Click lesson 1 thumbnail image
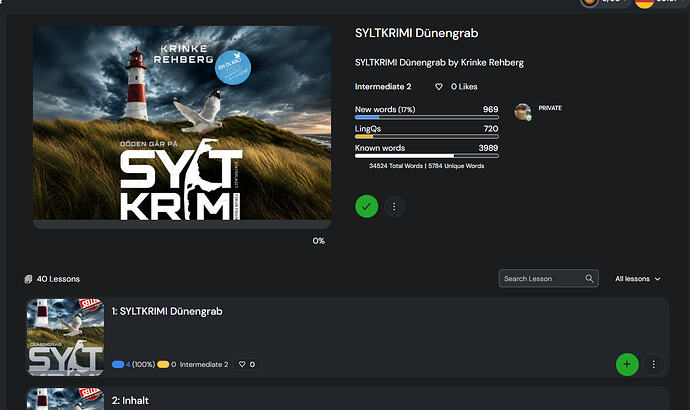Image resolution: width=690 pixels, height=410 pixels. click(66, 337)
